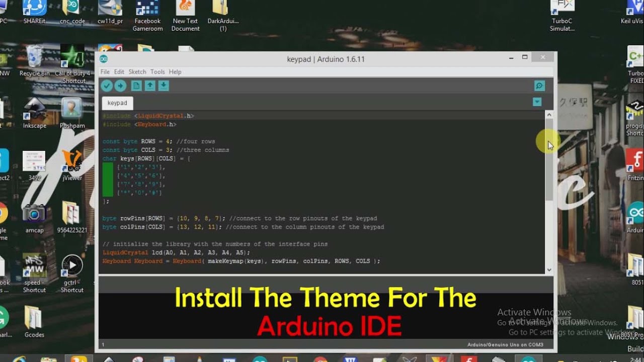Select the keypad sketch tab

click(x=117, y=103)
